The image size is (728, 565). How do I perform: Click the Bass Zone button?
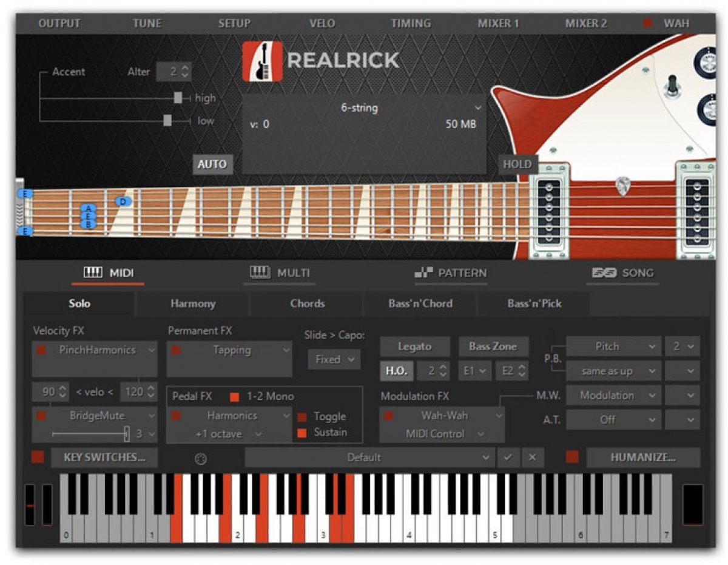(493, 347)
